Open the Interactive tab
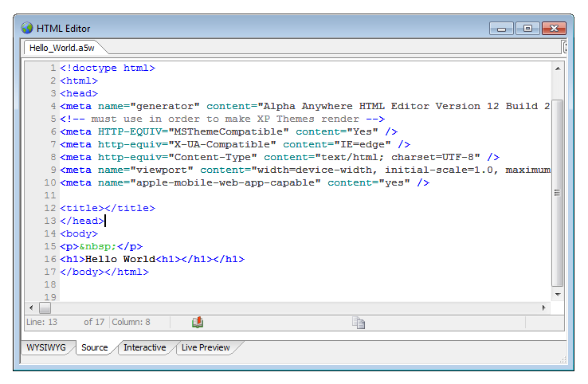This screenshot has width=588, height=384. coord(145,347)
